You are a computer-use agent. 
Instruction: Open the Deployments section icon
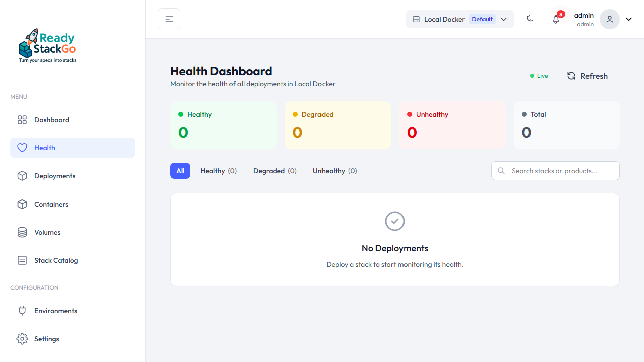tap(22, 176)
